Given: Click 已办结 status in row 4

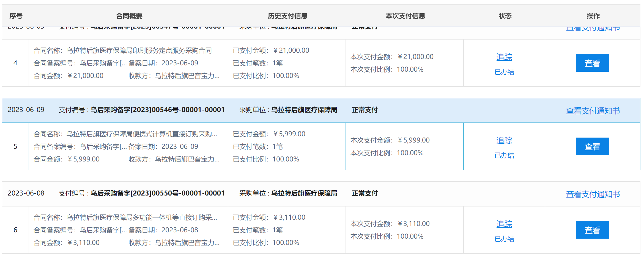Looking at the screenshot, I should [504, 72].
